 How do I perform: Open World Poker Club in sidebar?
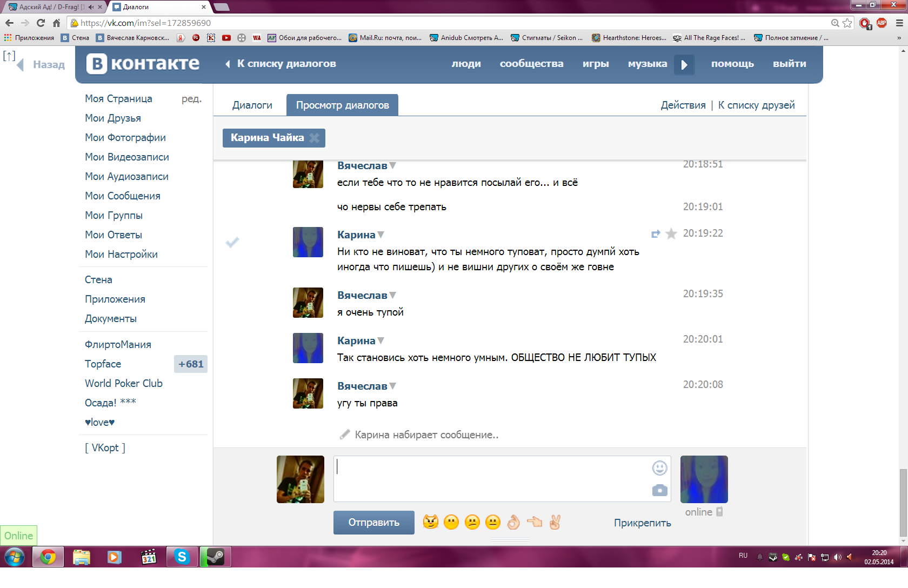coord(124,384)
